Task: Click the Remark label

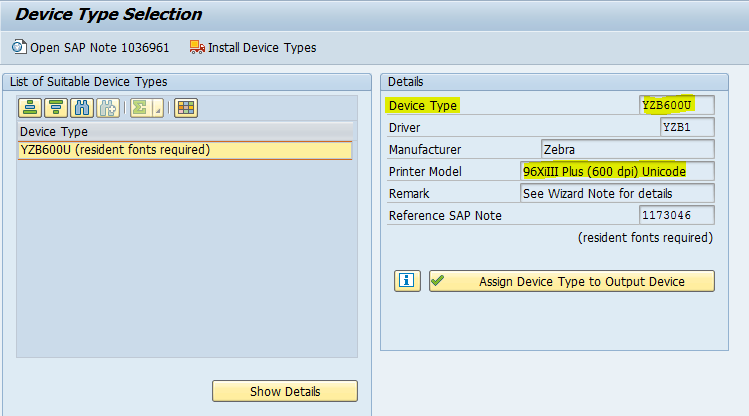Action: pyautogui.click(x=409, y=194)
